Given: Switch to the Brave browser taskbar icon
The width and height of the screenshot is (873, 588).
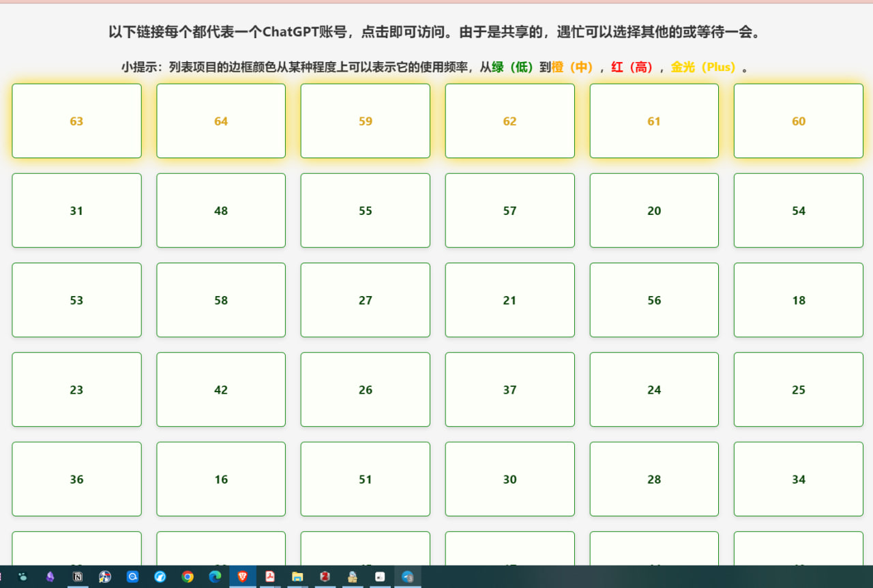Looking at the screenshot, I should coord(242,576).
